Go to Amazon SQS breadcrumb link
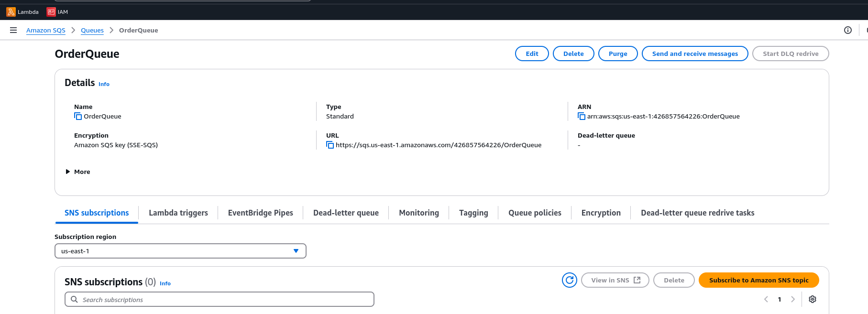Viewport: 868px width, 314px height. point(46,30)
